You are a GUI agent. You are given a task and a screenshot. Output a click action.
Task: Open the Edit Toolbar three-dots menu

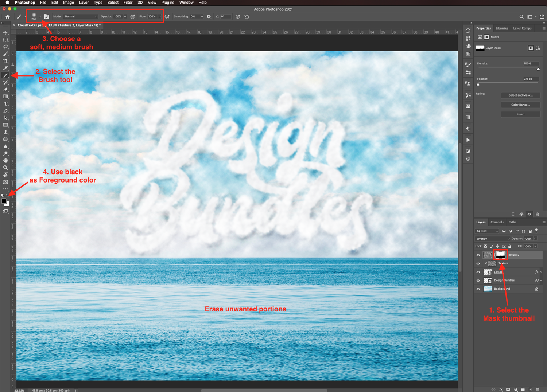[x=5, y=189]
